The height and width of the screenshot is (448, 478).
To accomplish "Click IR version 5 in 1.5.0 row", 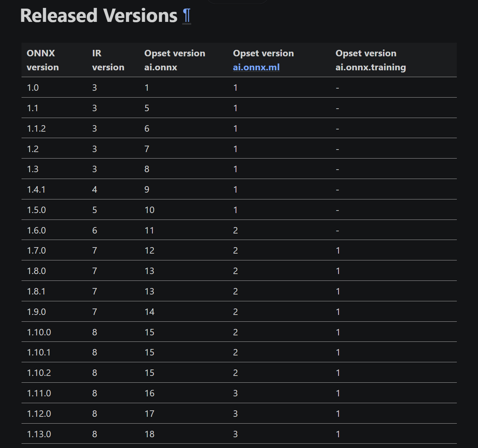I will (x=95, y=210).
